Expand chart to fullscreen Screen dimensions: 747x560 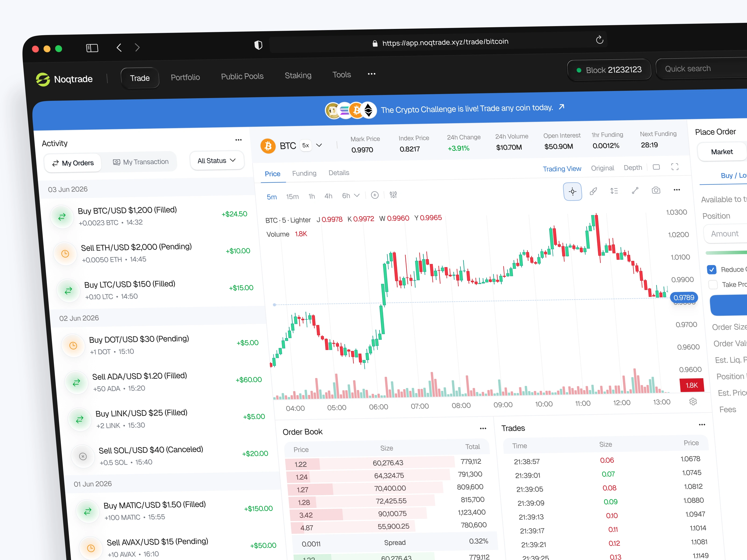[674, 167]
